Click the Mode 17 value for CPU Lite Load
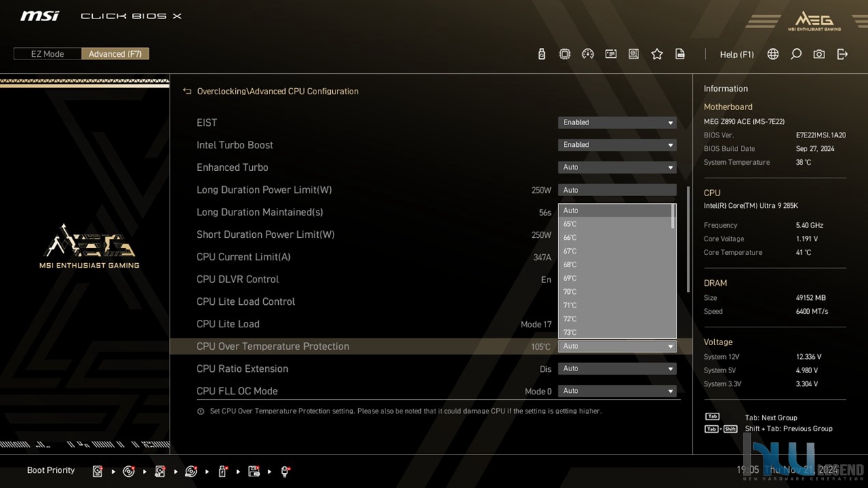868x488 pixels. pyautogui.click(x=536, y=325)
